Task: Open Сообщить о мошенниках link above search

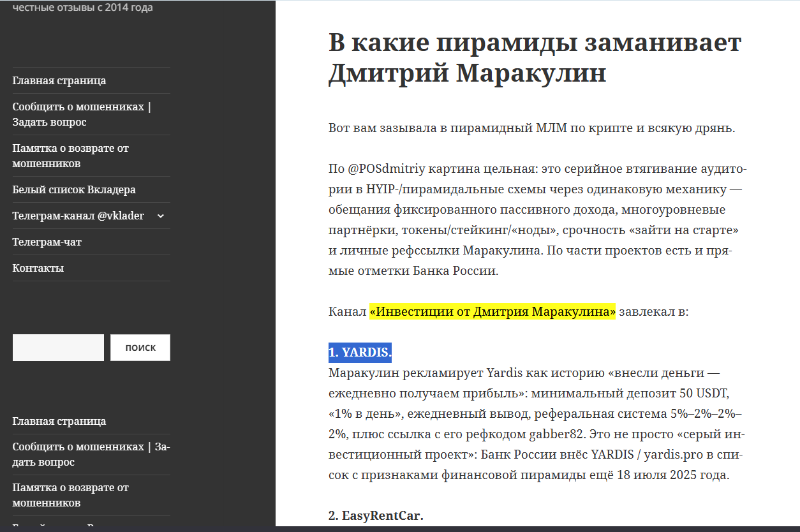Action: click(x=82, y=114)
